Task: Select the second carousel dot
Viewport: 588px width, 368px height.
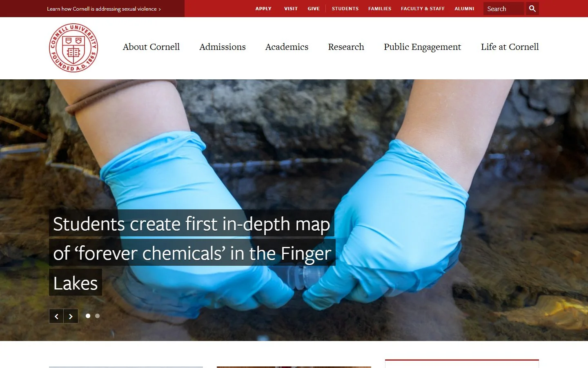Action: click(97, 316)
